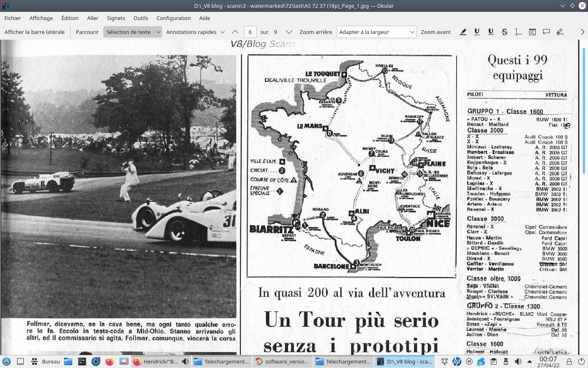Open the system settings taskbar icon

(82, 361)
